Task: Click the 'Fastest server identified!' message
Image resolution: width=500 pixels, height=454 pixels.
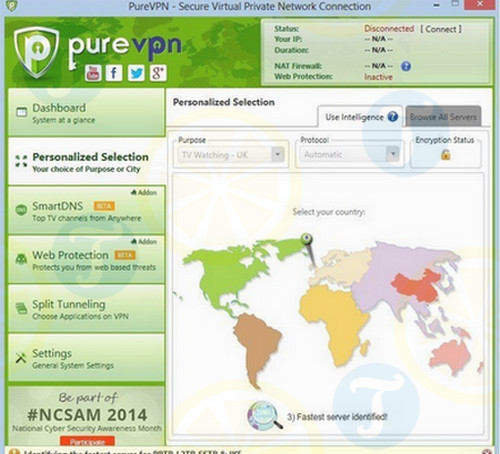Action: click(x=337, y=417)
